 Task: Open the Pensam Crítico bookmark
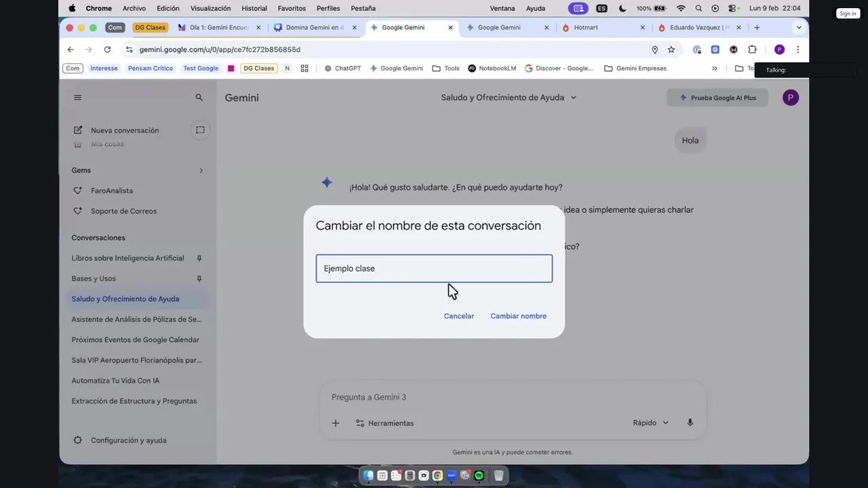coord(151,68)
